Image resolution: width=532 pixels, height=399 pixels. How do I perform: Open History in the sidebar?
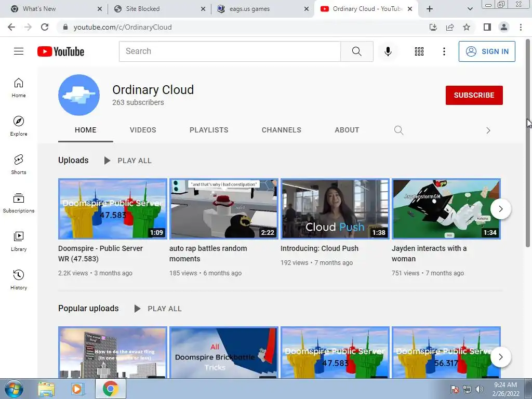click(19, 280)
